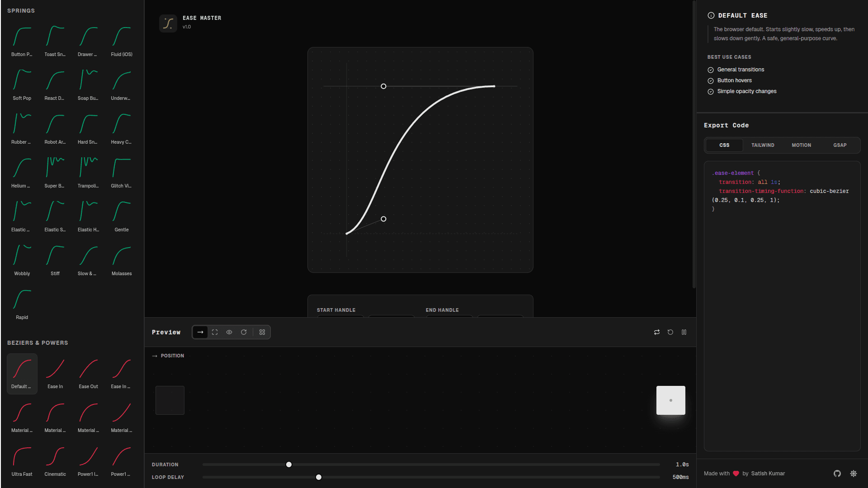Screen dimensions: 868x488
Task: Click the restart animation icon
Action: pyautogui.click(x=670, y=332)
